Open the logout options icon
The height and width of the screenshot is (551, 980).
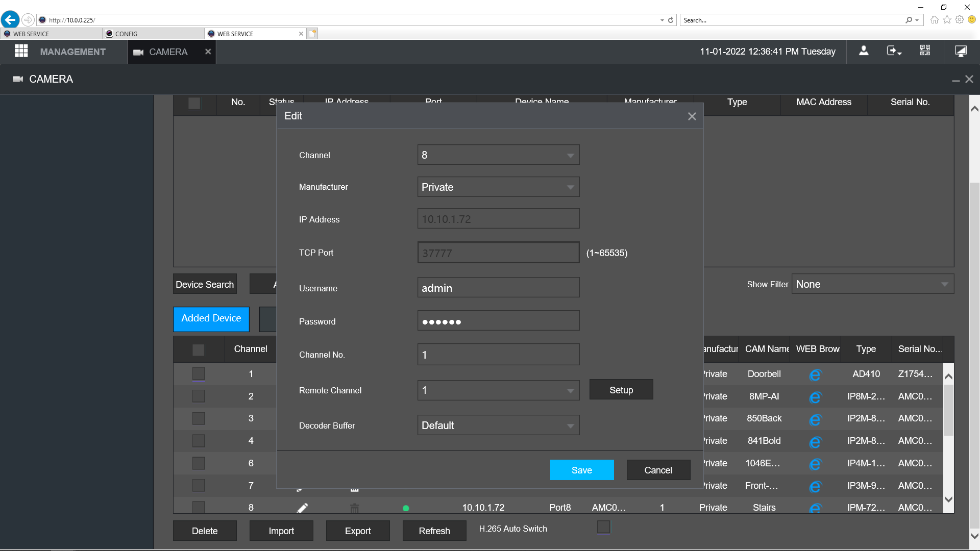click(894, 51)
